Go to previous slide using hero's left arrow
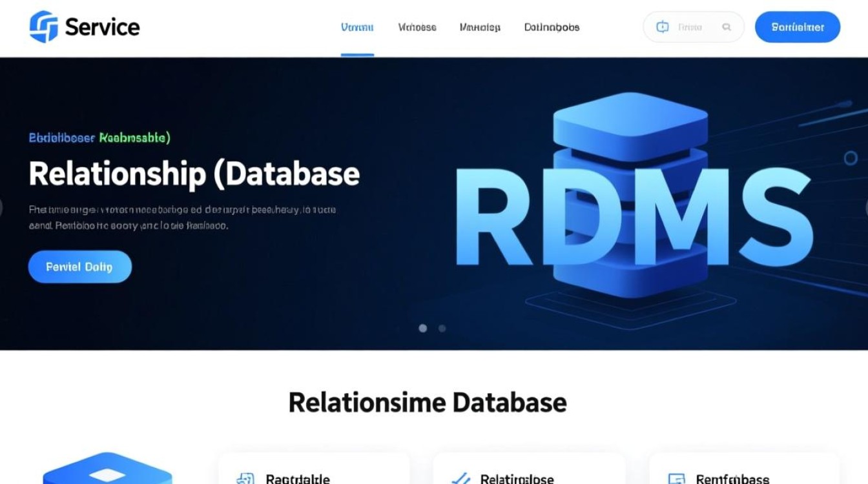 coord(2,208)
